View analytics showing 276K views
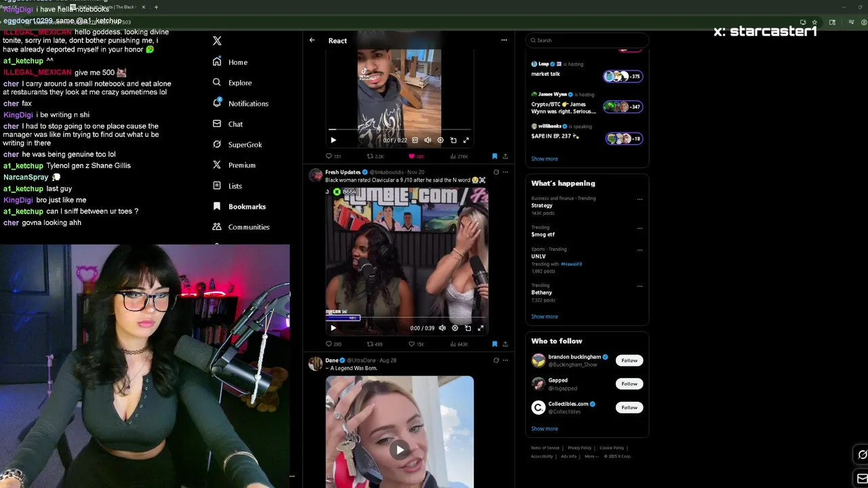The image size is (868, 488). point(459,157)
